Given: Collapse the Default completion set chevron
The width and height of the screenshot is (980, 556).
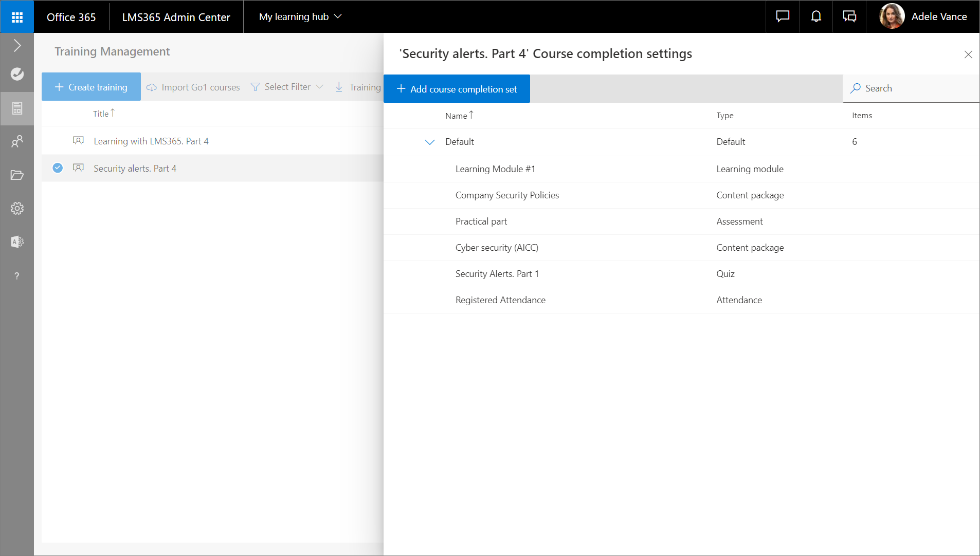Looking at the screenshot, I should [x=430, y=142].
